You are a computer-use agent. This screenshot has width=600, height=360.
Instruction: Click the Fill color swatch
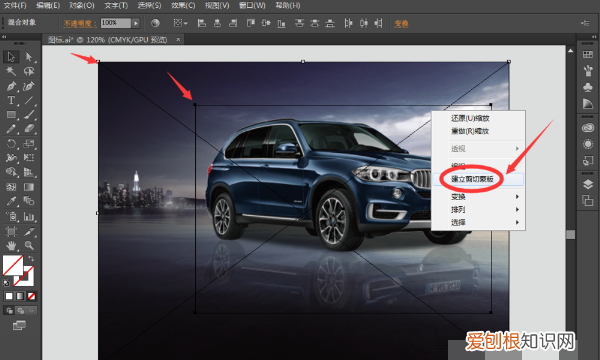pyautogui.click(x=13, y=265)
